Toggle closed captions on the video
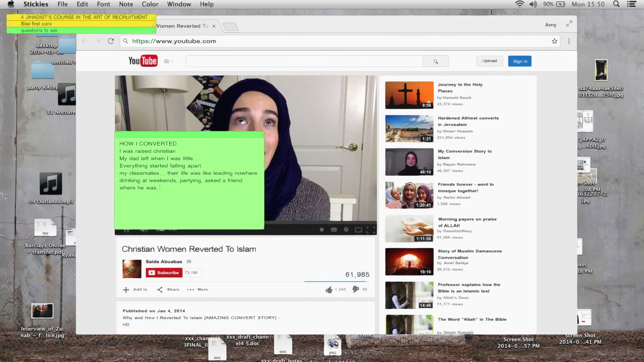This screenshot has width=644, height=362. (x=334, y=230)
